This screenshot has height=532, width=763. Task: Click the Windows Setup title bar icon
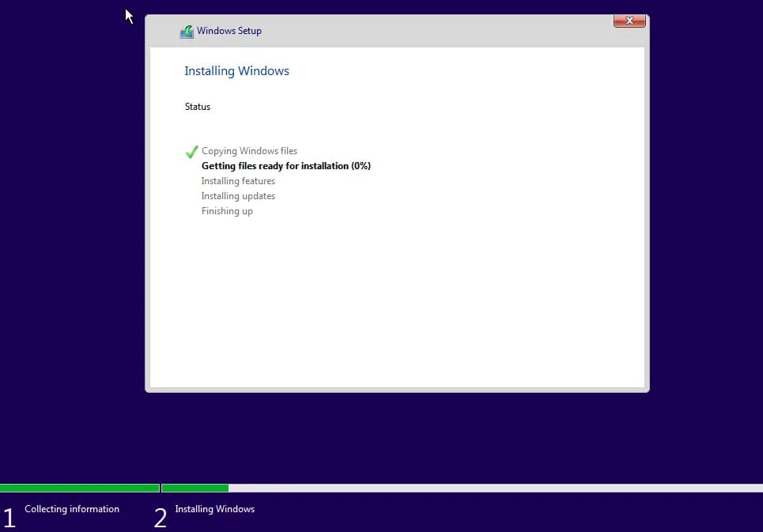point(187,32)
